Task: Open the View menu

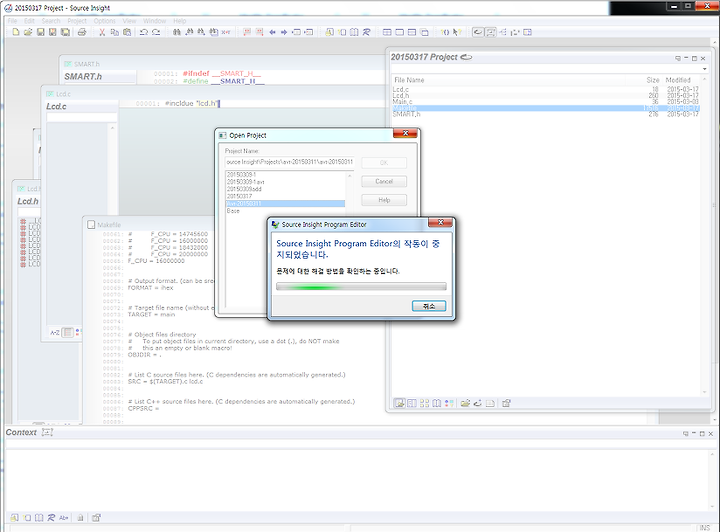Action: pyautogui.click(x=129, y=21)
